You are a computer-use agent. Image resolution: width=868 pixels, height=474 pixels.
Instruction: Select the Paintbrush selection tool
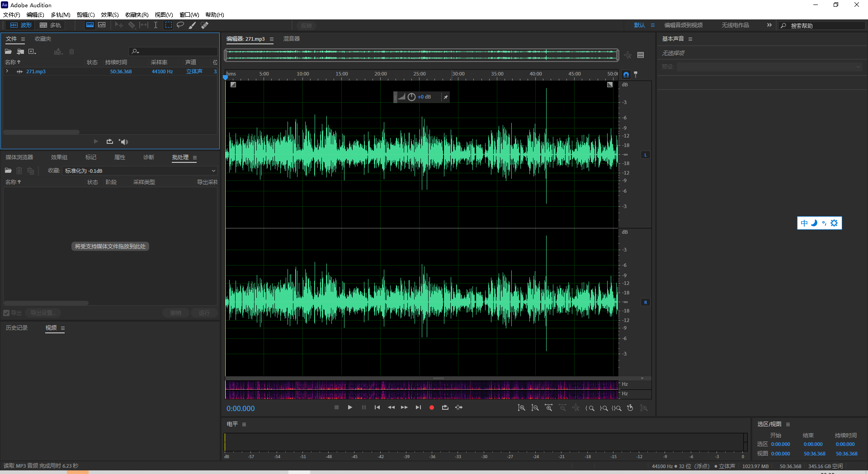(193, 25)
